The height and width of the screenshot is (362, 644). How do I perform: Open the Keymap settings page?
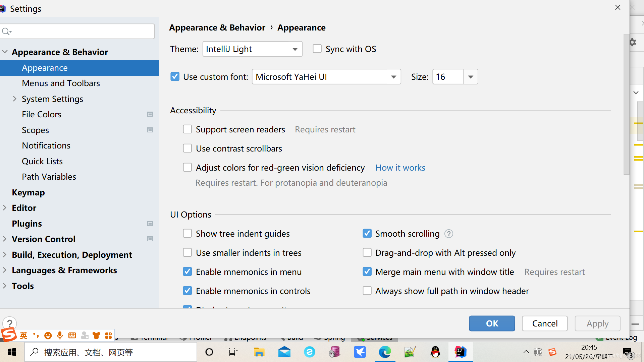coord(28,192)
